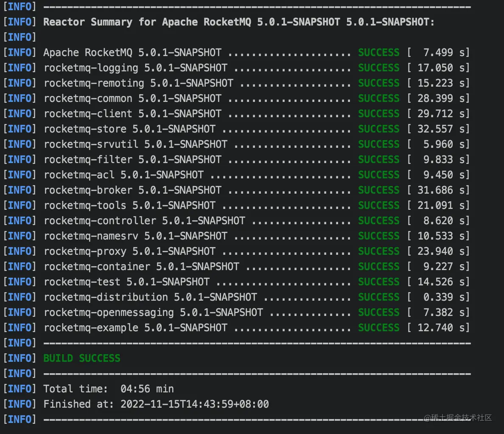Click the rocketmq-controller 5.0.1-SNAPSHOT module name
Screen dimensions: 504x434
(144, 221)
